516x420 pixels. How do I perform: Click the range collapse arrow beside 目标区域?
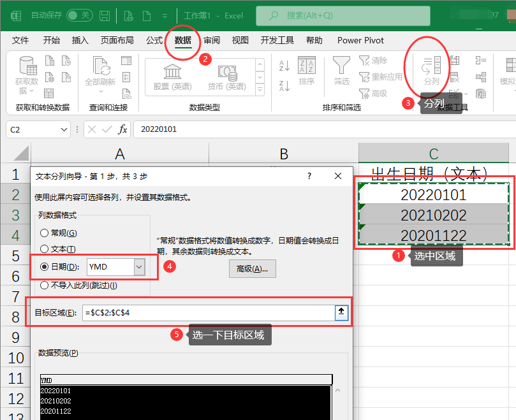342,312
